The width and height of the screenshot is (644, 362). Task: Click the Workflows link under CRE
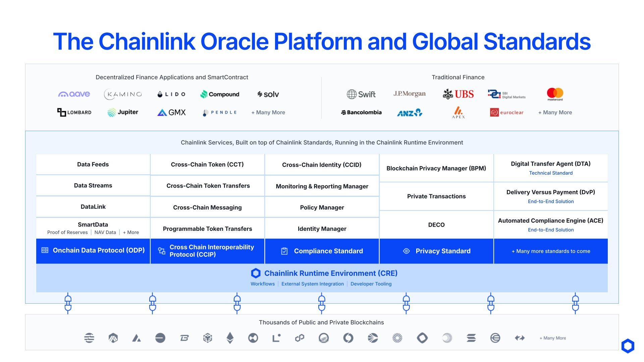(x=262, y=284)
